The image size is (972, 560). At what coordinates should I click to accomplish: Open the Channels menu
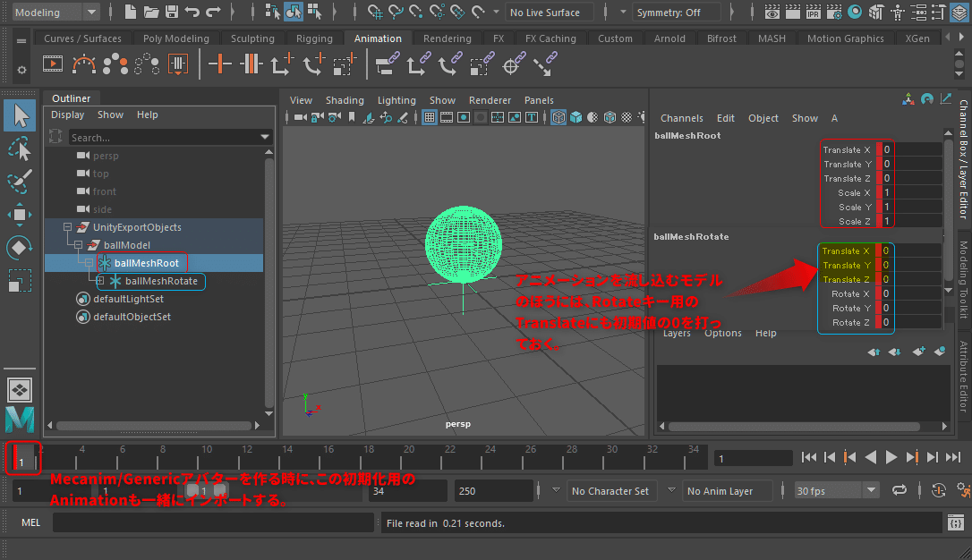click(x=681, y=118)
